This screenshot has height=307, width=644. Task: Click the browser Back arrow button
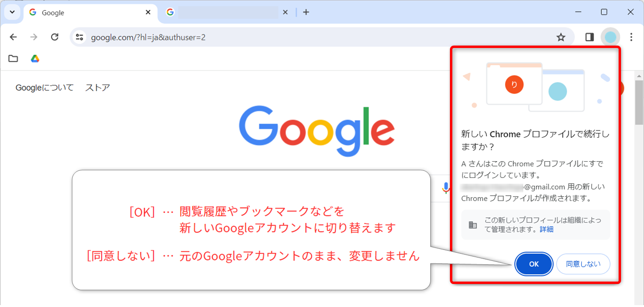click(x=13, y=37)
